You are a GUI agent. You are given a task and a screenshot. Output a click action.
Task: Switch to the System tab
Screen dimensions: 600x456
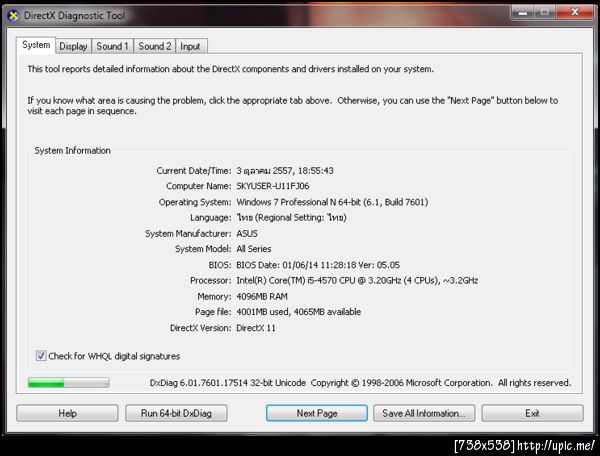[36, 45]
